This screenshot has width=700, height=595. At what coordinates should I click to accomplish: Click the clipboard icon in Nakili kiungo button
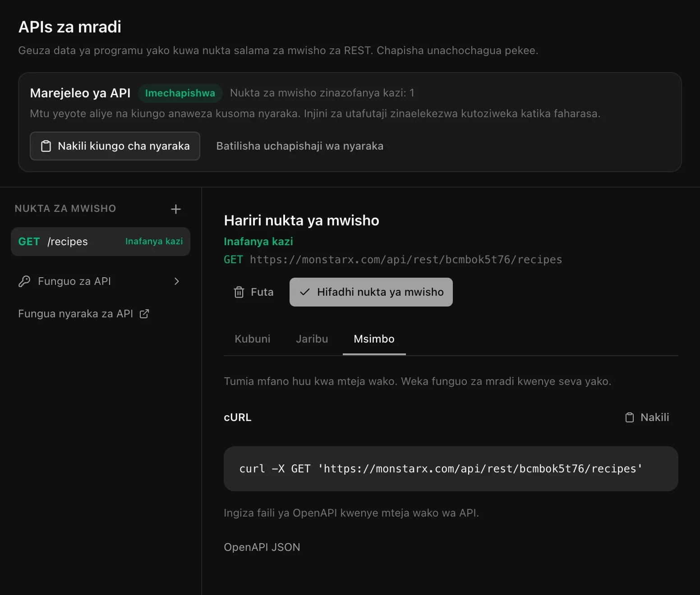click(x=46, y=146)
